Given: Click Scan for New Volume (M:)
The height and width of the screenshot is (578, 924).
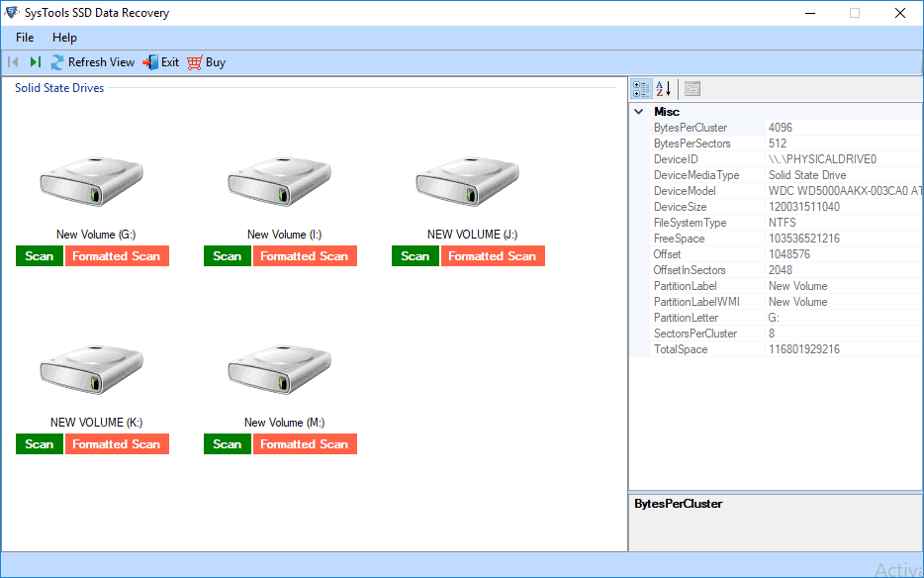Looking at the screenshot, I should click(228, 444).
